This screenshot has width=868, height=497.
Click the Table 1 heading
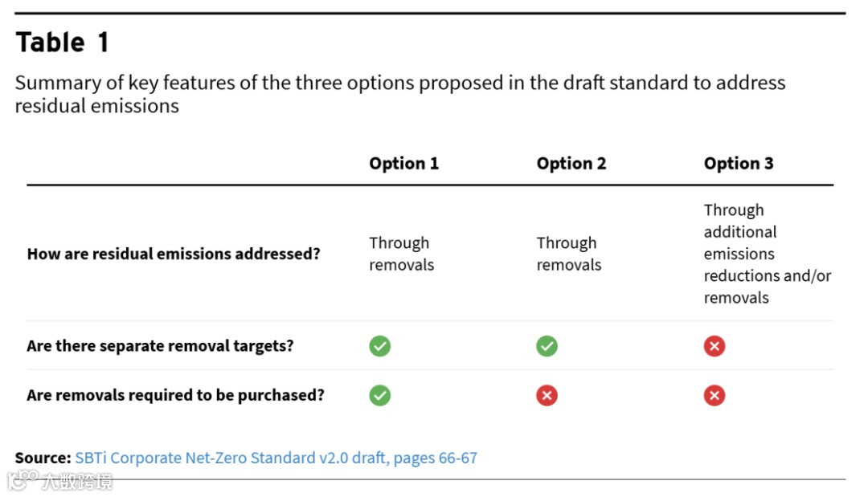coord(63,42)
